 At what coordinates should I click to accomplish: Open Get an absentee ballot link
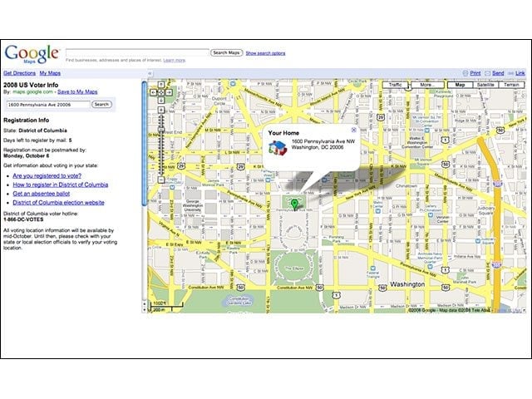(x=42, y=194)
